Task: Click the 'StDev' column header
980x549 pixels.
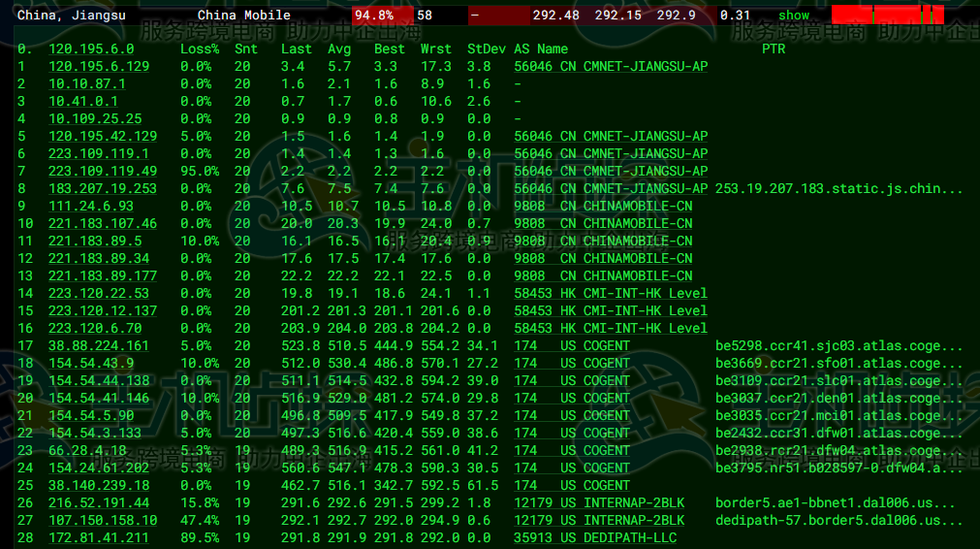Action: [487, 48]
